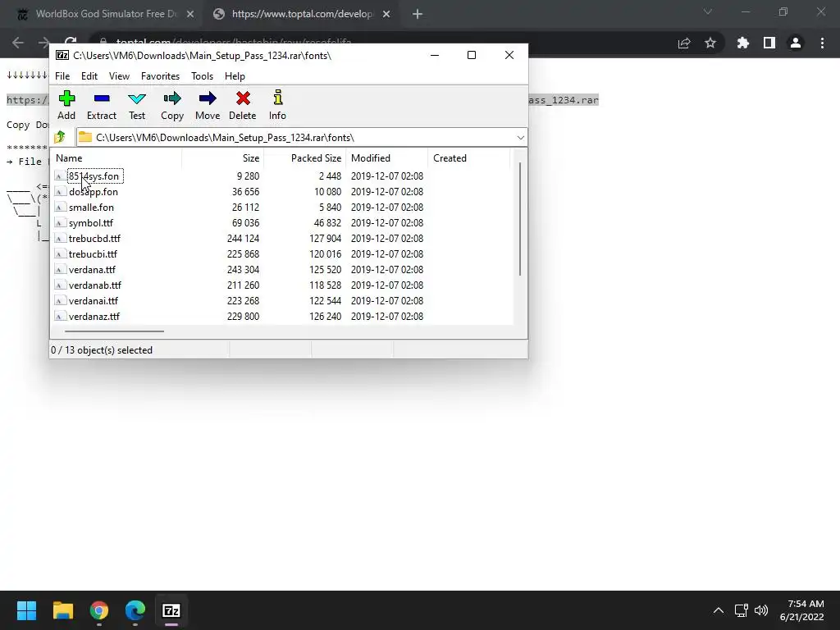Select file verdana.ttf
The image size is (840, 630).
92,269
